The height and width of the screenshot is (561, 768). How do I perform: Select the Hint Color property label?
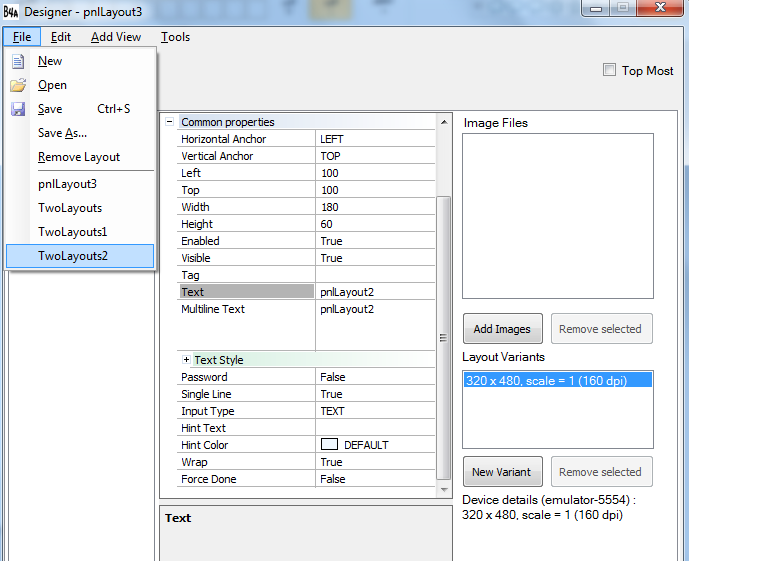[x=205, y=445]
